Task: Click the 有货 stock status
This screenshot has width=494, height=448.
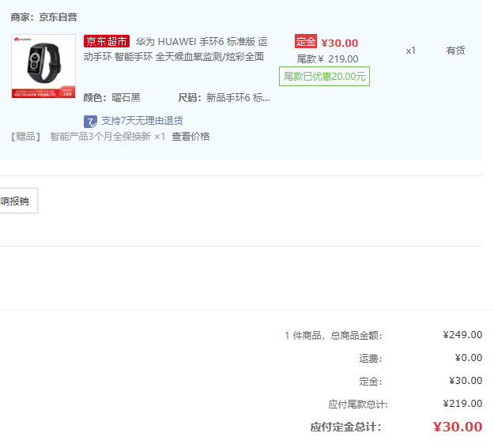Action: pos(455,51)
